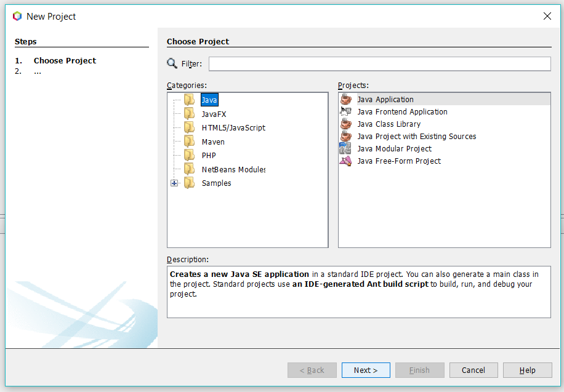This screenshot has width=564, height=392.
Task: Click the NetBeans Modules folder icon
Action: coord(189,169)
